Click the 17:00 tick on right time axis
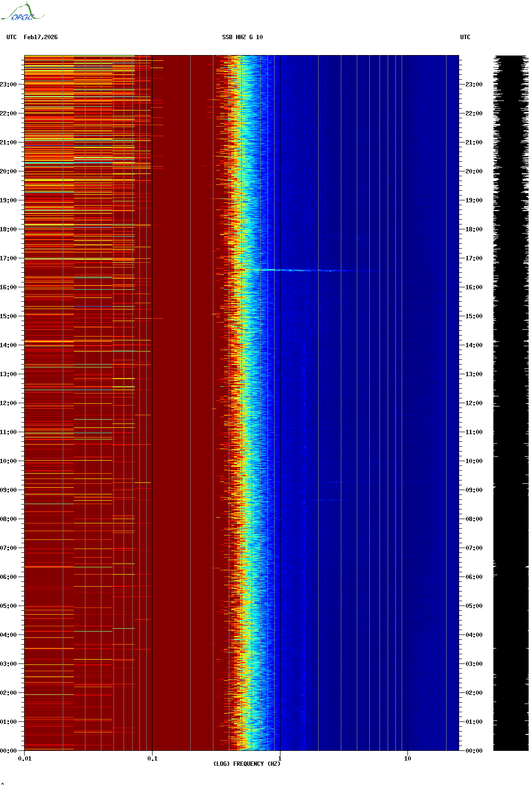This screenshot has width=532, height=789. pos(474,258)
